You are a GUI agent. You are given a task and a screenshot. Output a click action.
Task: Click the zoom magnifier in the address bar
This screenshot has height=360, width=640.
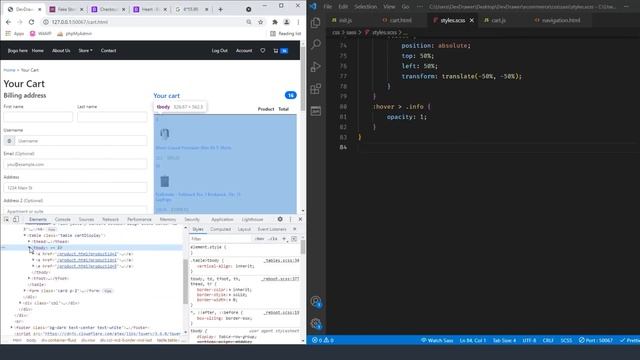[249, 22]
